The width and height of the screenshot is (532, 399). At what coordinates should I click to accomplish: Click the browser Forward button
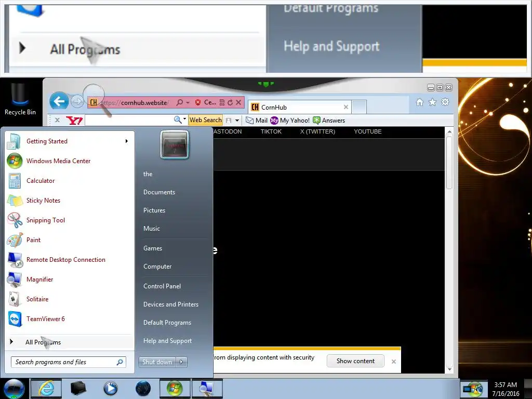tap(77, 101)
